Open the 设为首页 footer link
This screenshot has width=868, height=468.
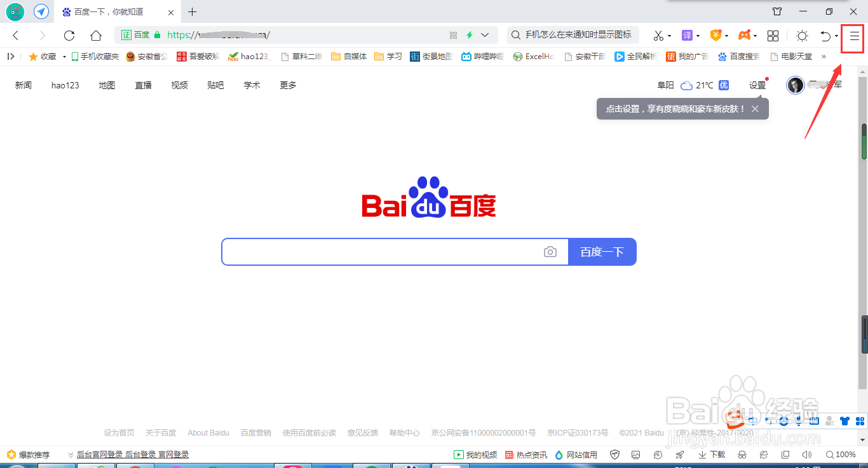pyautogui.click(x=119, y=432)
